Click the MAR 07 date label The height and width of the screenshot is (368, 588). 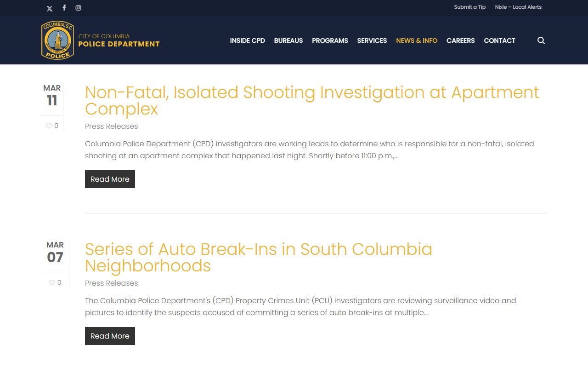(55, 253)
